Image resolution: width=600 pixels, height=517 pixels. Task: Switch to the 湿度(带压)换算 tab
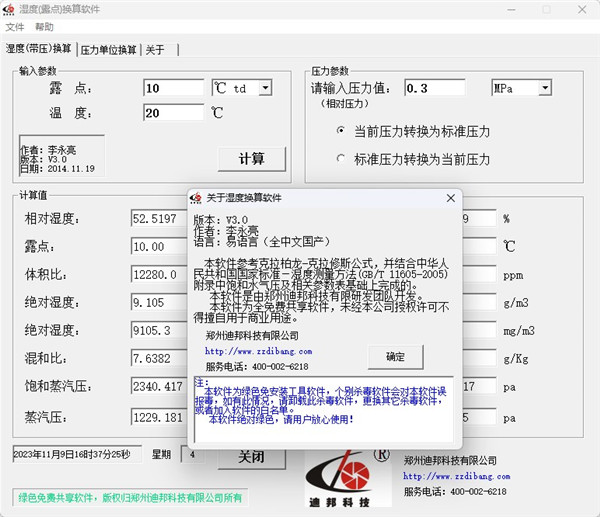(x=39, y=49)
